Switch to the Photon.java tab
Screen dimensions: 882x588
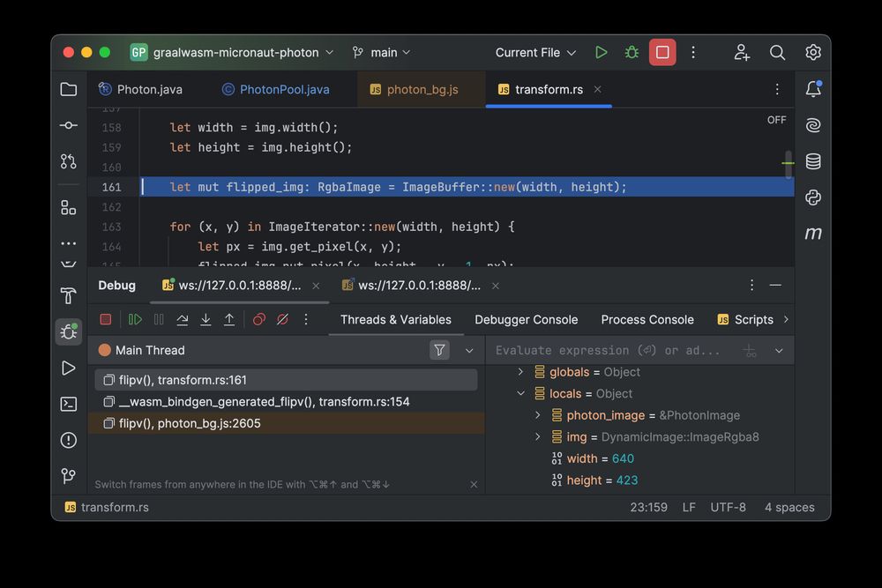(x=140, y=89)
